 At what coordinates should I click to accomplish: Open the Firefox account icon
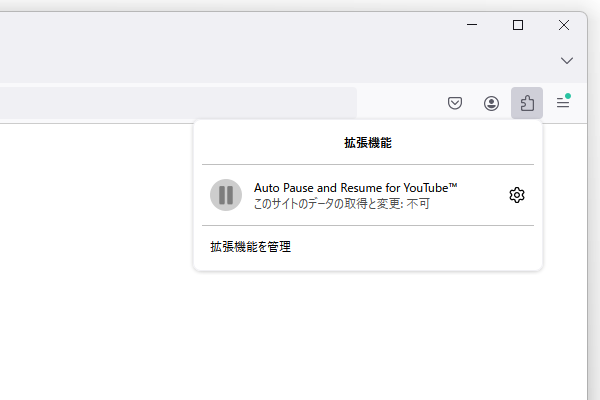click(491, 103)
